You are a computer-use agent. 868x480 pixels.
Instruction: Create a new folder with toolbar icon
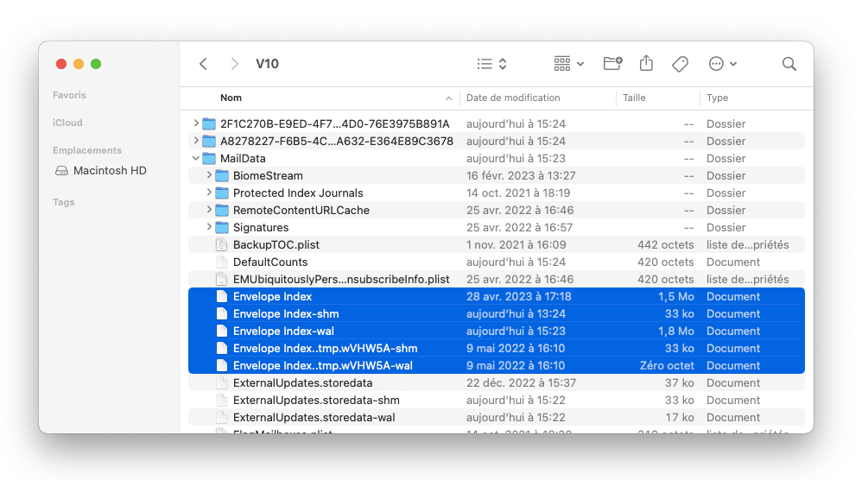click(612, 64)
